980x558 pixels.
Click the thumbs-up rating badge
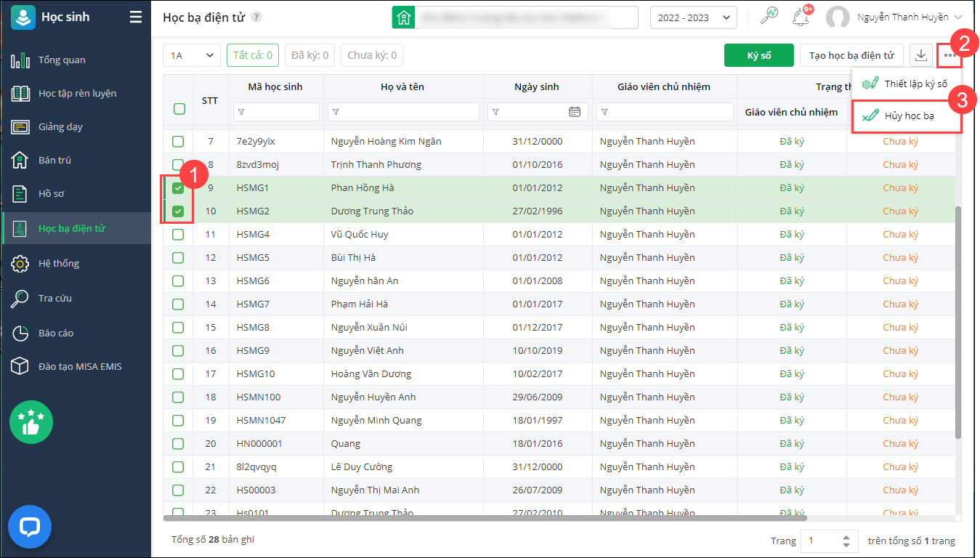31,422
